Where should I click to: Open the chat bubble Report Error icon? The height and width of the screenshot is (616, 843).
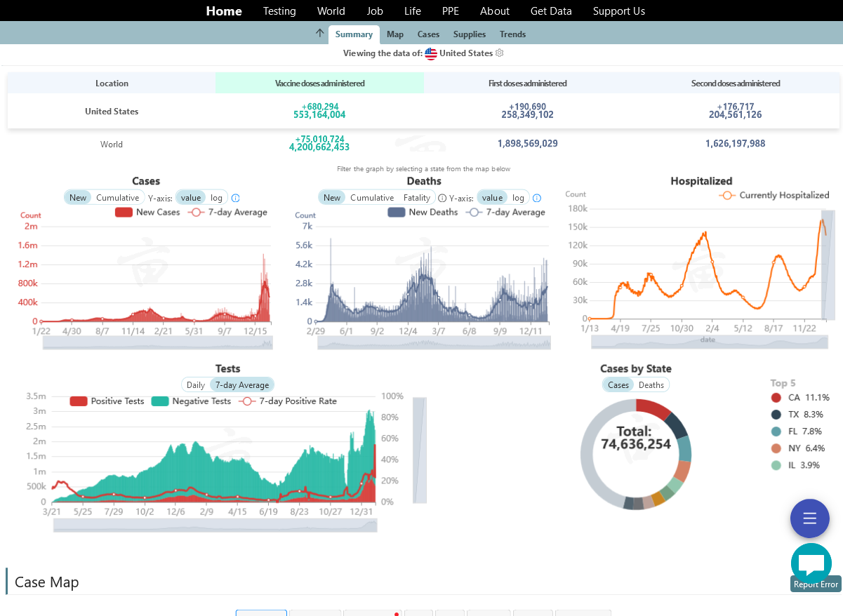point(811,563)
